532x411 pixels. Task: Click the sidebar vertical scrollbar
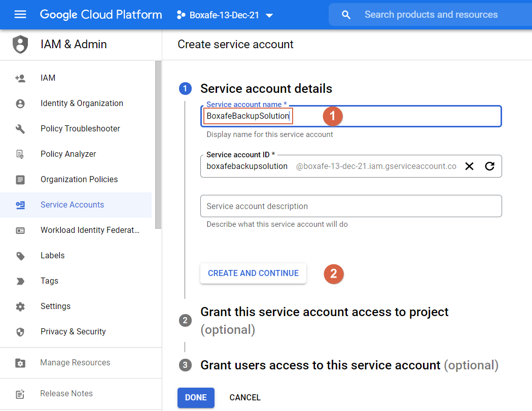pos(158,145)
